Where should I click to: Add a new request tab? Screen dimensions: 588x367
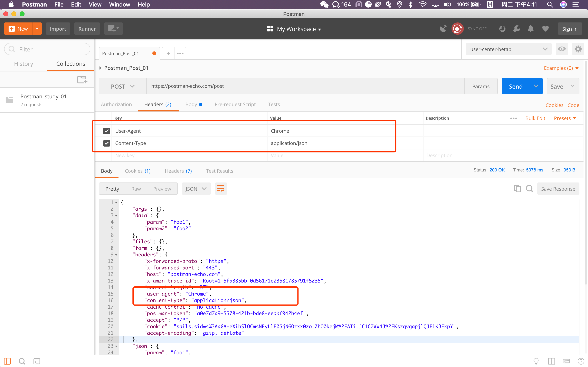168,53
